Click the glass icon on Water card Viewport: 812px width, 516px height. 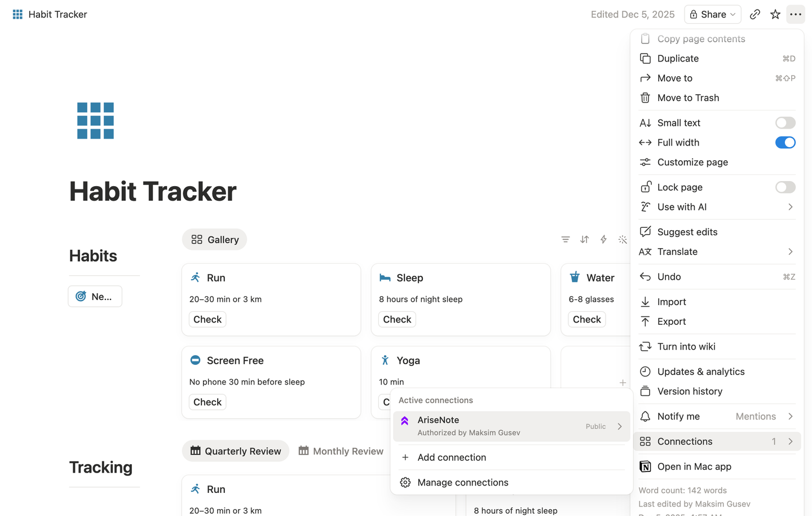(575, 277)
